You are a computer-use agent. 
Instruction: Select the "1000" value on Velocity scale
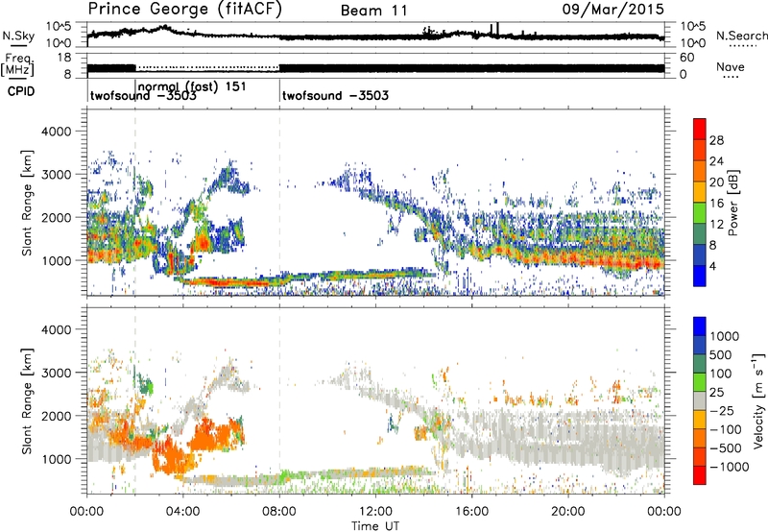(725, 336)
